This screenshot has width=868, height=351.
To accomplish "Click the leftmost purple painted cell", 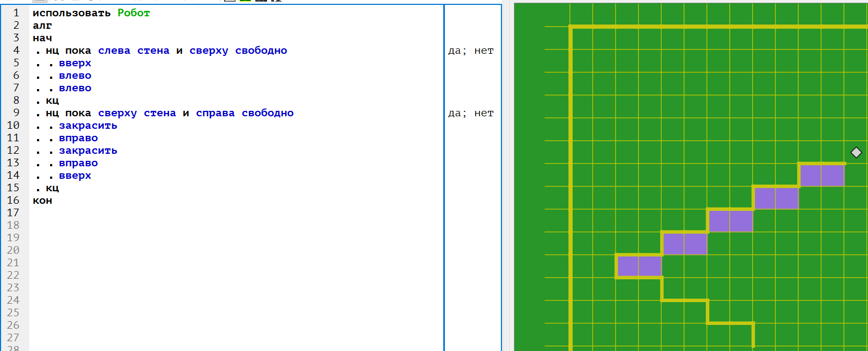I will pos(628,266).
